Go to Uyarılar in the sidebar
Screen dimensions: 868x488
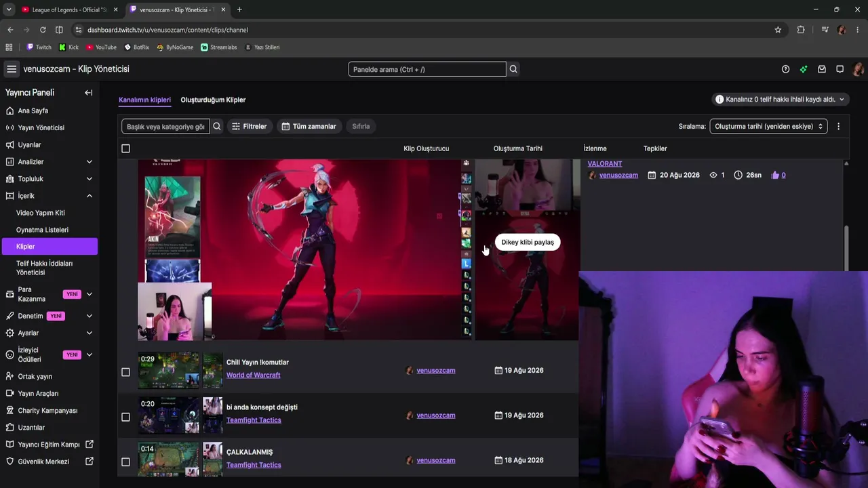tap(29, 145)
